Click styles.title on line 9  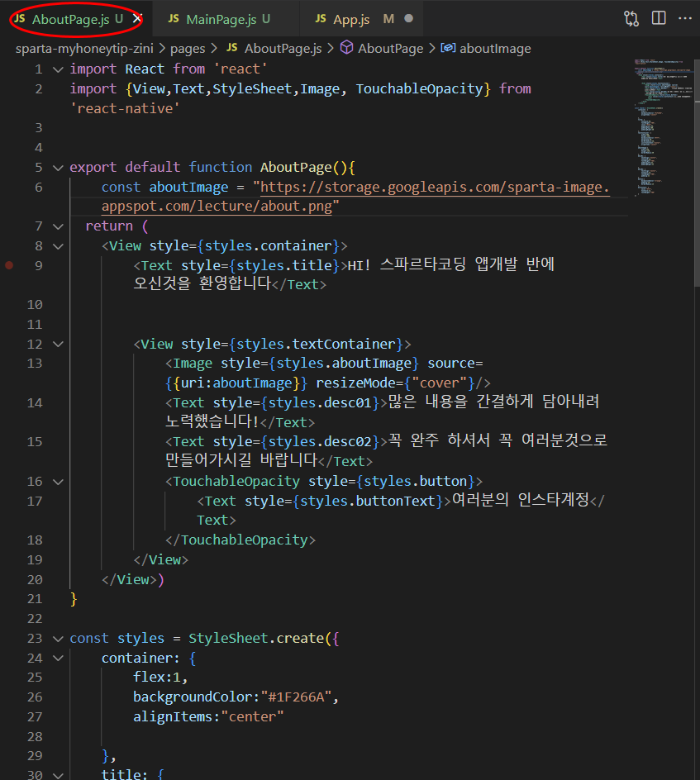tap(283, 265)
